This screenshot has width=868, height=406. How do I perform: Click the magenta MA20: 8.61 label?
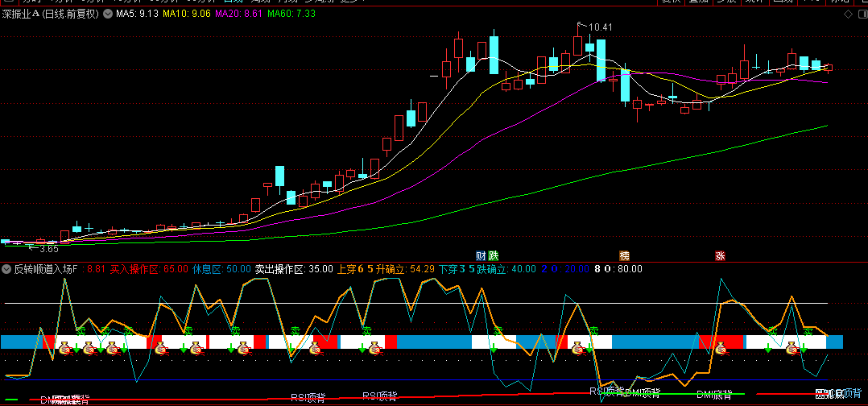pos(238,14)
